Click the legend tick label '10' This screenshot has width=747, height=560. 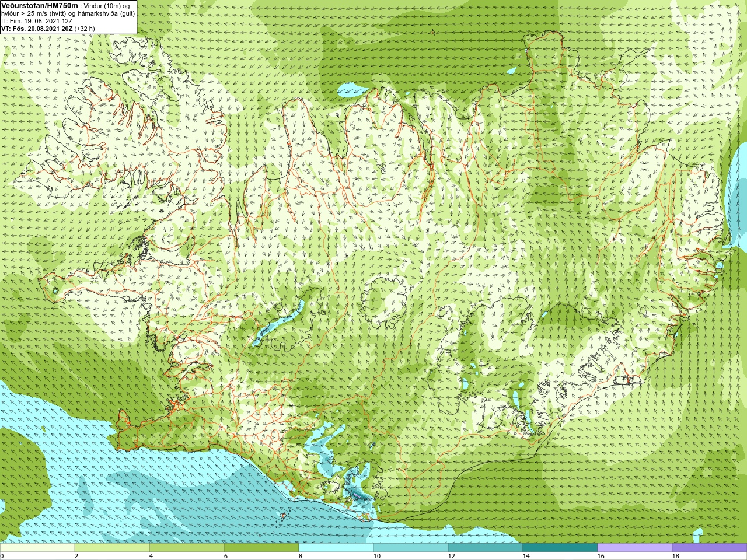(377, 556)
